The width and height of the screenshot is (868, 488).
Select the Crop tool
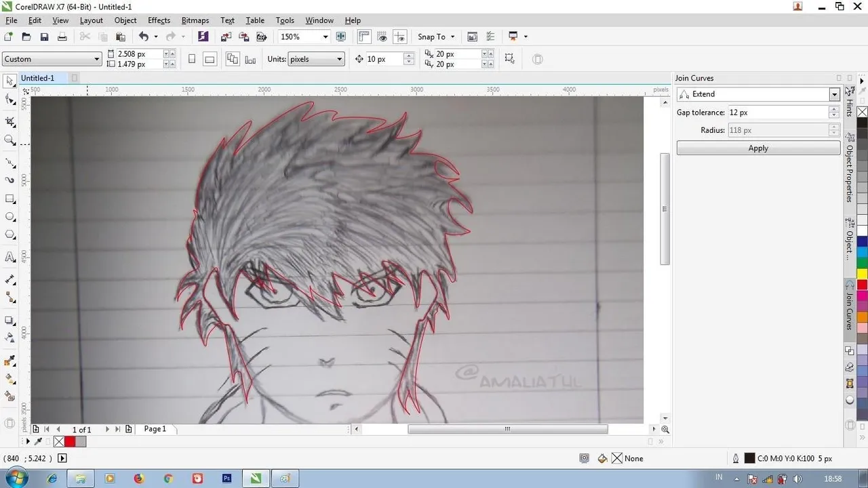[x=9, y=122]
